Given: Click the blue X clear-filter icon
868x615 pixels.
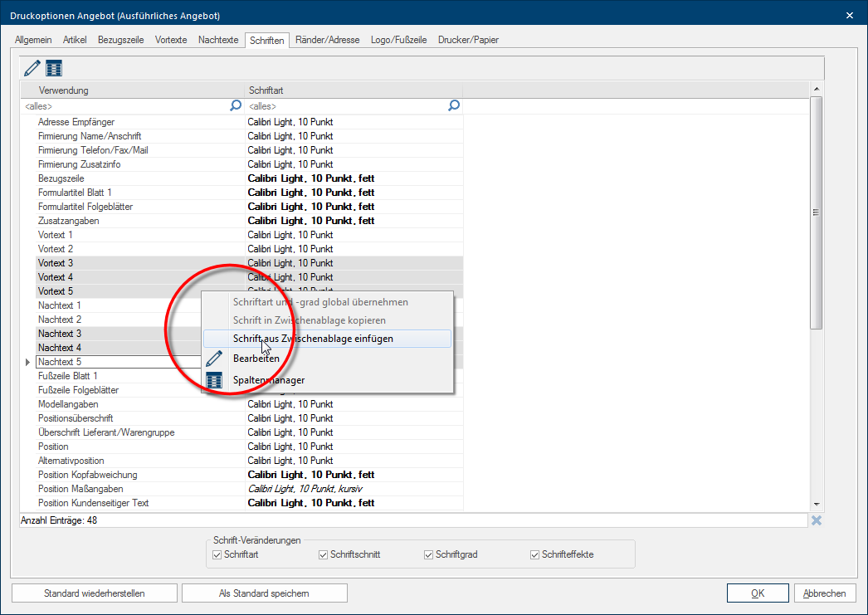Looking at the screenshot, I should click(817, 520).
